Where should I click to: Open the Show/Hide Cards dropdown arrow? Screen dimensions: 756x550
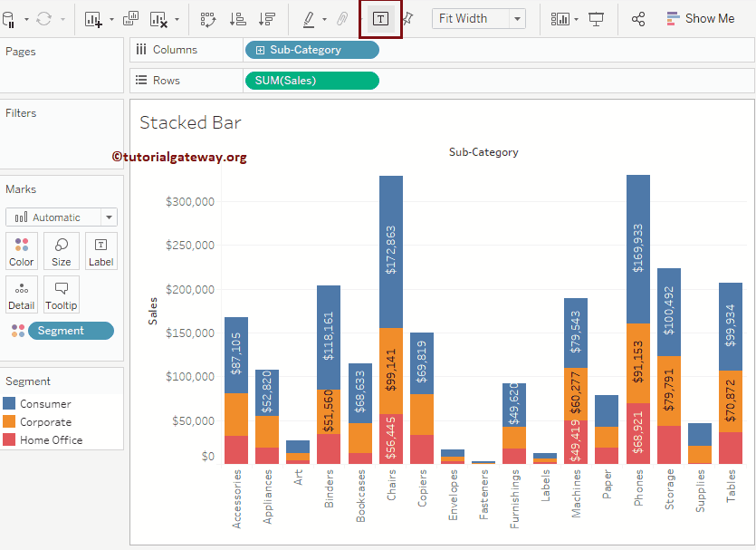click(576, 20)
